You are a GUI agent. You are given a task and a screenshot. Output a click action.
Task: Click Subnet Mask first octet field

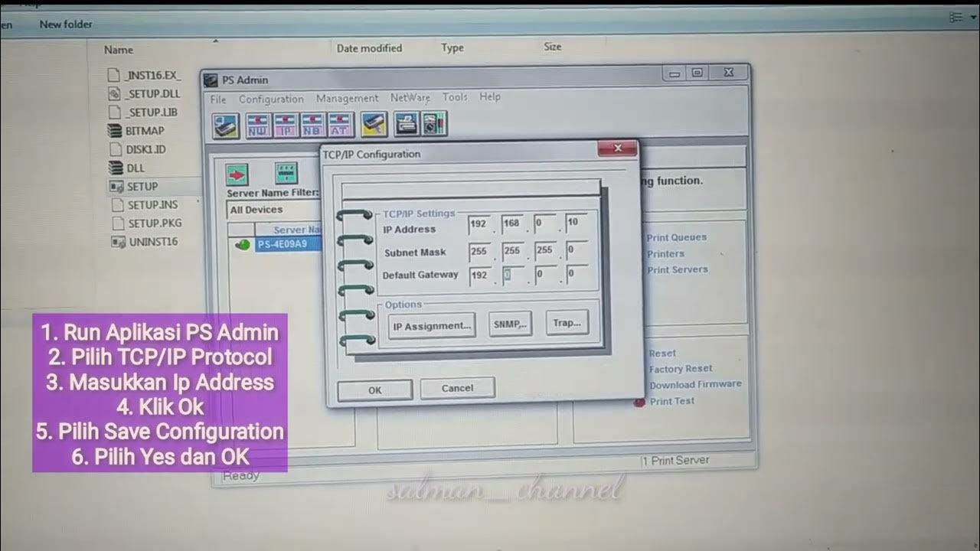(479, 251)
